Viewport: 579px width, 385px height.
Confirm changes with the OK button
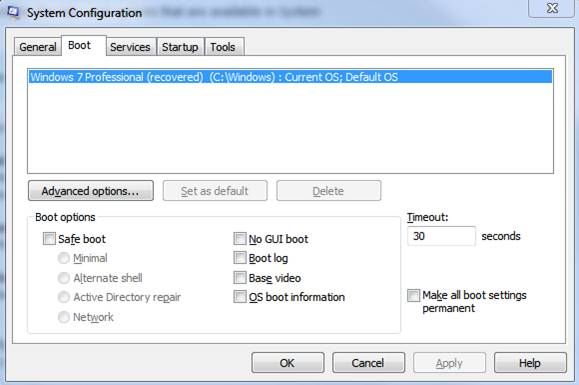click(x=288, y=363)
